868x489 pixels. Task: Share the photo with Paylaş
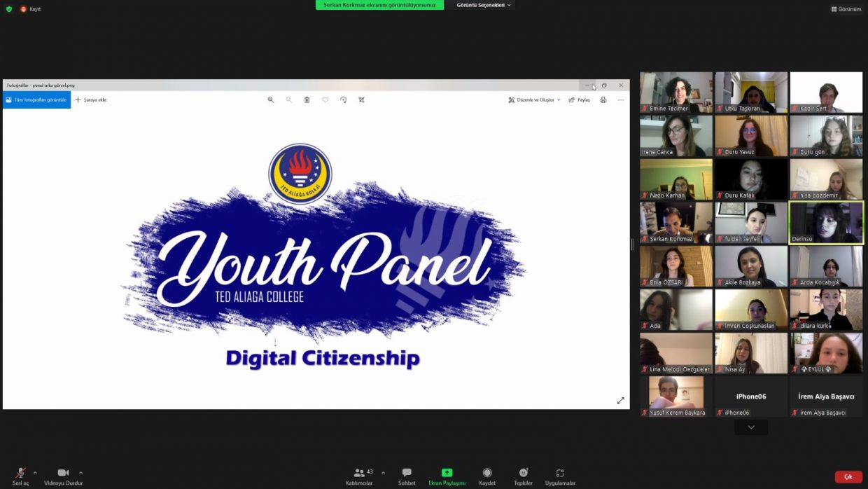click(x=580, y=100)
